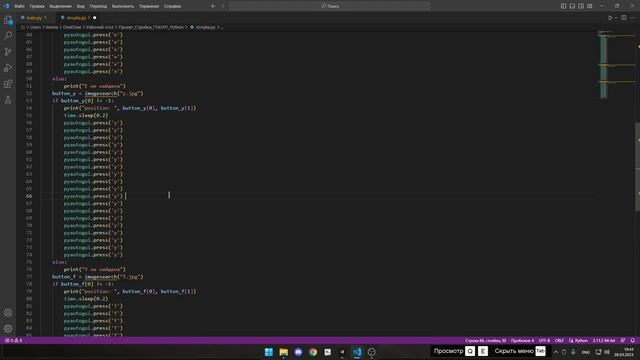Click the ENG input language indicator
Screen dimensions: 640x360
coord(586,352)
